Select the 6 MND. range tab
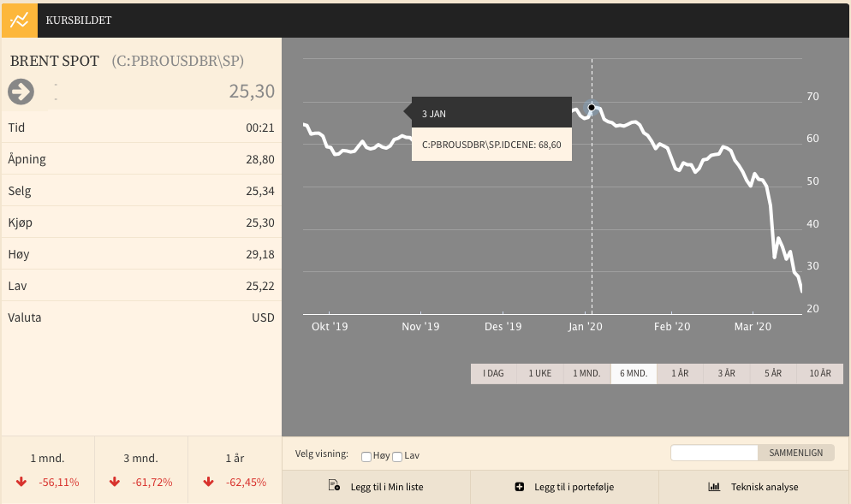Screen dimensions: 851x504 tap(634, 374)
